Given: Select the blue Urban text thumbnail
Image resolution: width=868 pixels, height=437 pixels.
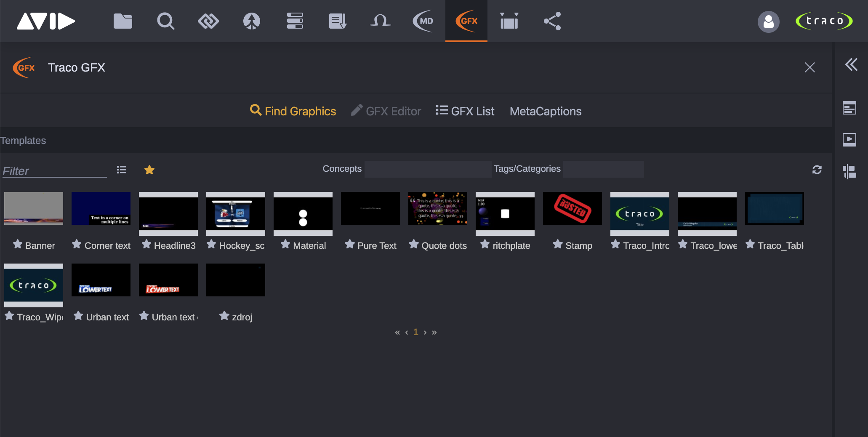Looking at the screenshot, I should point(101,280).
